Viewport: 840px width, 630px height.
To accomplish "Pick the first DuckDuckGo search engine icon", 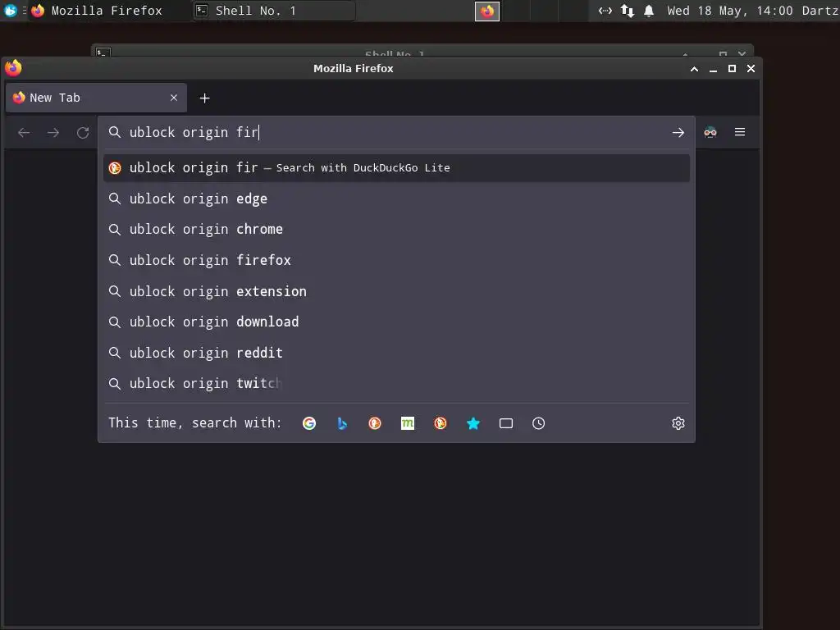I will pos(375,423).
